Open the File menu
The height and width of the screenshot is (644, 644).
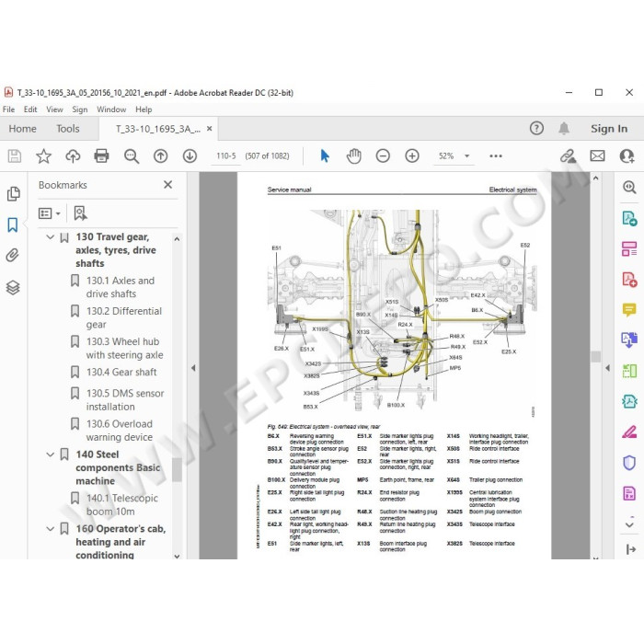coord(8,109)
